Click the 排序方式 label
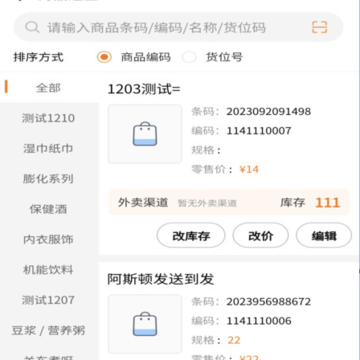The width and height of the screenshot is (360, 360). (38, 57)
